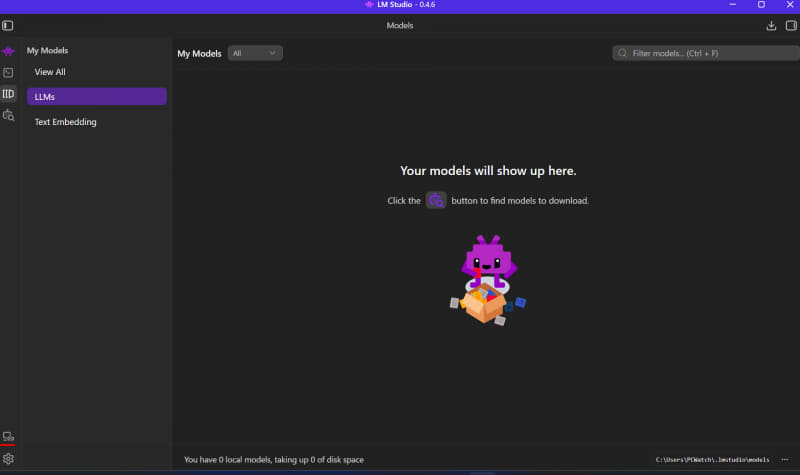Select the My Models library icon
The image size is (800, 475).
8,94
